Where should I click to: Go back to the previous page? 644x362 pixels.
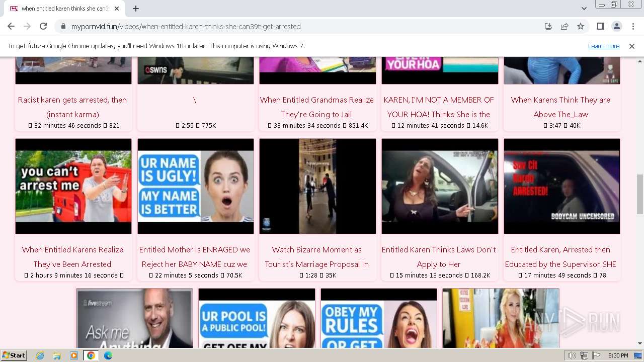(x=11, y=26)
